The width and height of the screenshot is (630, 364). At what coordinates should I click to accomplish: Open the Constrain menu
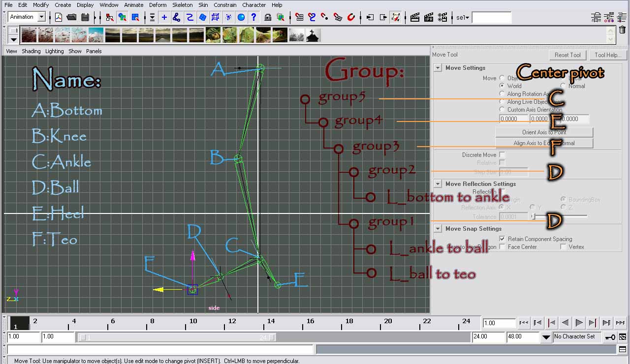(225, 5)
